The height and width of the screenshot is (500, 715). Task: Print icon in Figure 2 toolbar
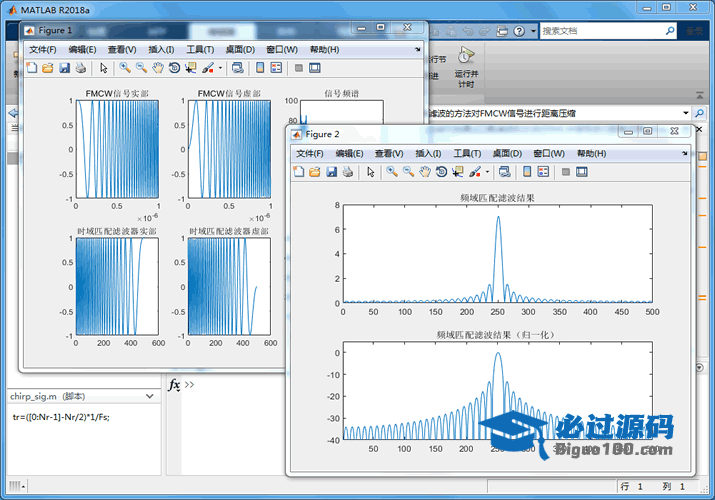coord(348,172)
